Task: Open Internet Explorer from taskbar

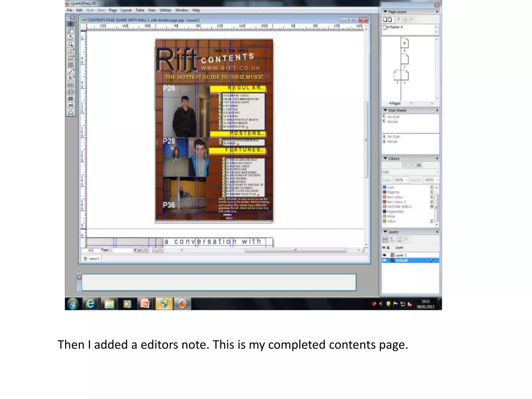Action: point(90,304)
